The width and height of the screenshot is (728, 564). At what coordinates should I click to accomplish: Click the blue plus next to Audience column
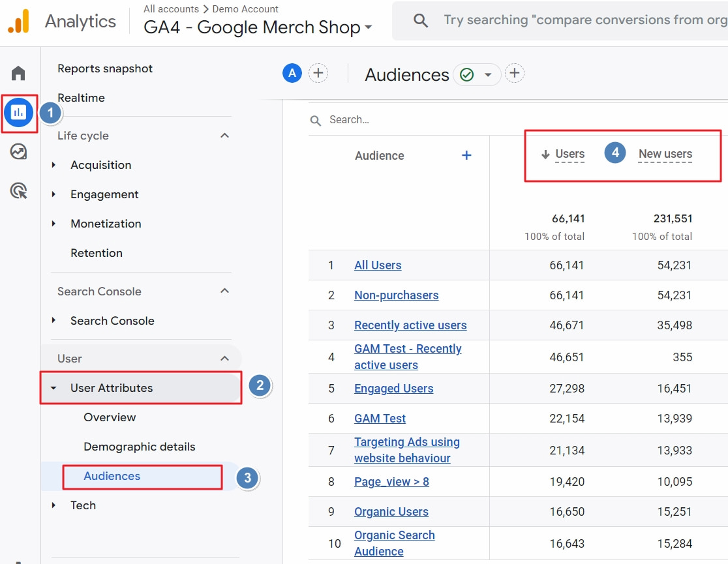(x=466, y=155)
